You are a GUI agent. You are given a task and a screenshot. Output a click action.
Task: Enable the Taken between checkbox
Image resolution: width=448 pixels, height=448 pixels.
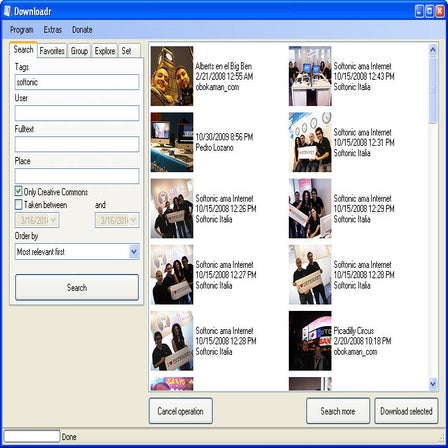[19, 204]
